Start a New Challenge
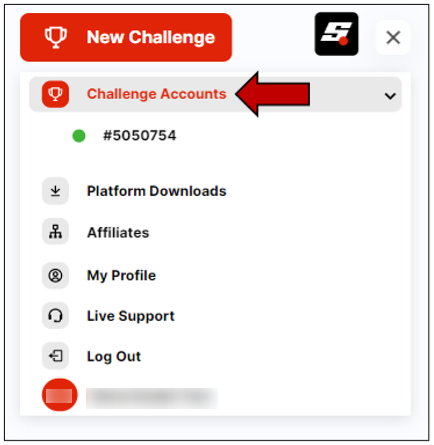Screen dimensions: 434x445 [x=126, y=37]
